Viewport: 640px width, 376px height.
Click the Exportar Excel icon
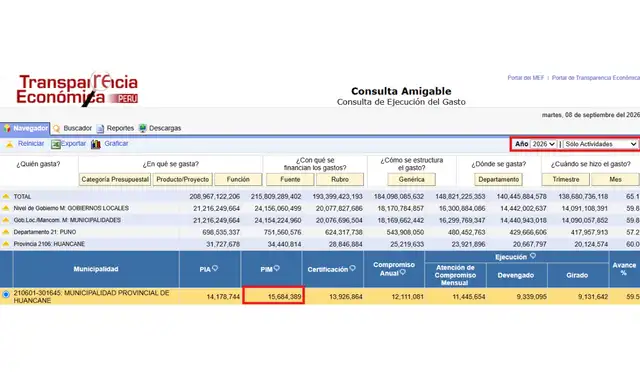pos(56,144)
